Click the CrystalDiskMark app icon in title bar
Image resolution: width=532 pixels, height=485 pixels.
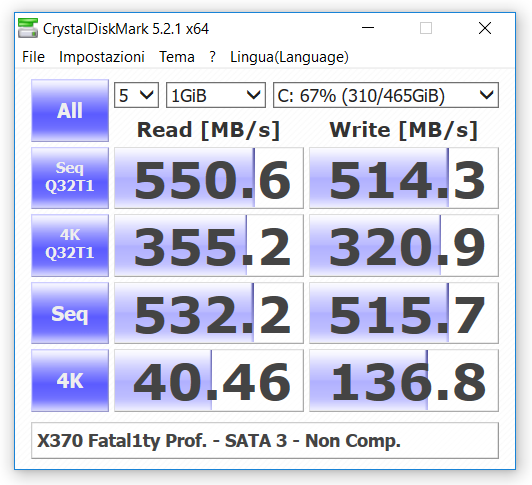[28, 28]
